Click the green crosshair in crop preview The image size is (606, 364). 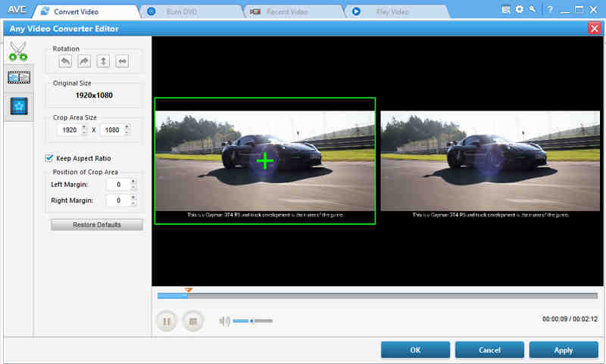tap(265, 160)
